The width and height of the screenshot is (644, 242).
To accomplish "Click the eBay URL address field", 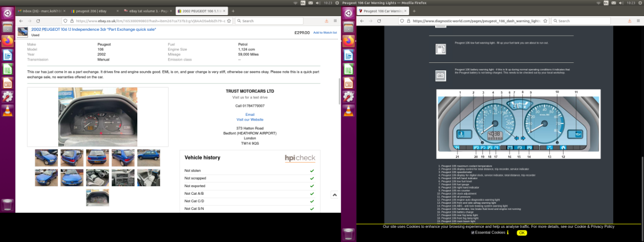I will 148,21.
